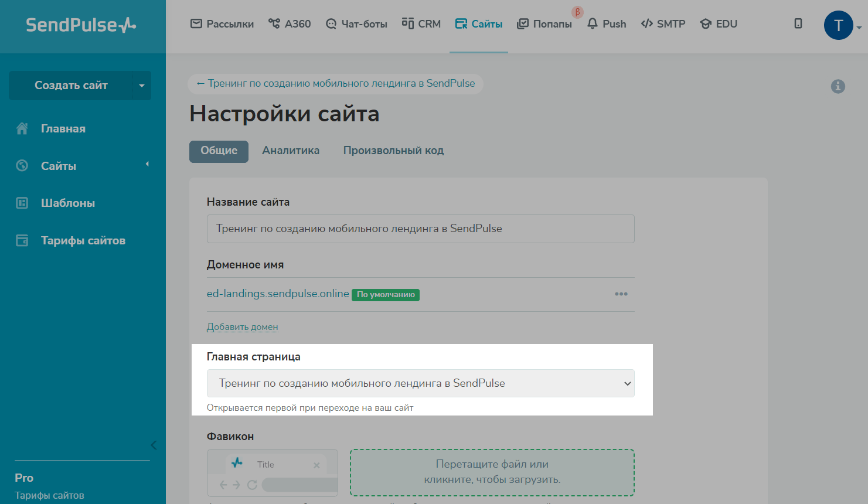Click the Открывается первой при переходе hint
This screenshot has height=504, width=868.
tap(310, 408)
